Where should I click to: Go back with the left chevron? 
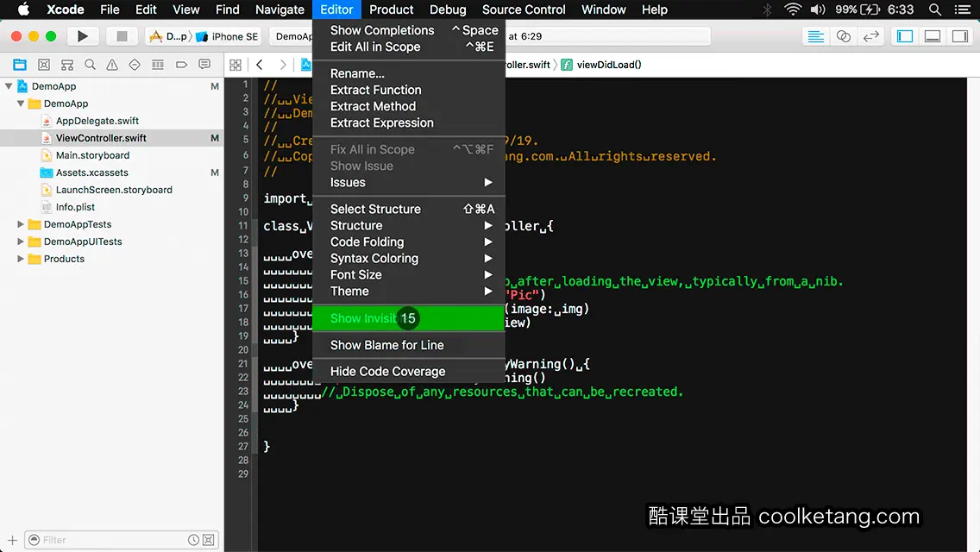tap(260, 65)
